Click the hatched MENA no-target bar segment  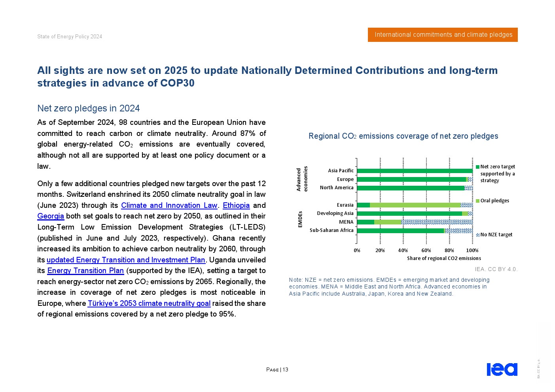click(437, 222)
